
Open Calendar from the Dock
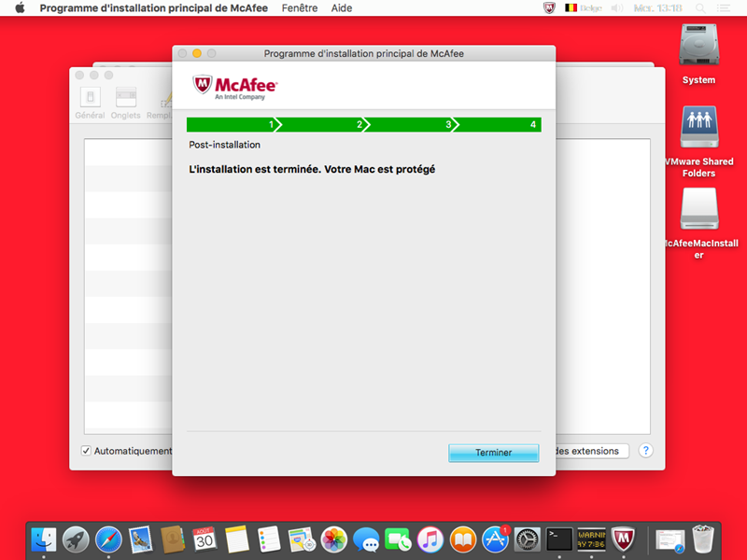(204, 539)
